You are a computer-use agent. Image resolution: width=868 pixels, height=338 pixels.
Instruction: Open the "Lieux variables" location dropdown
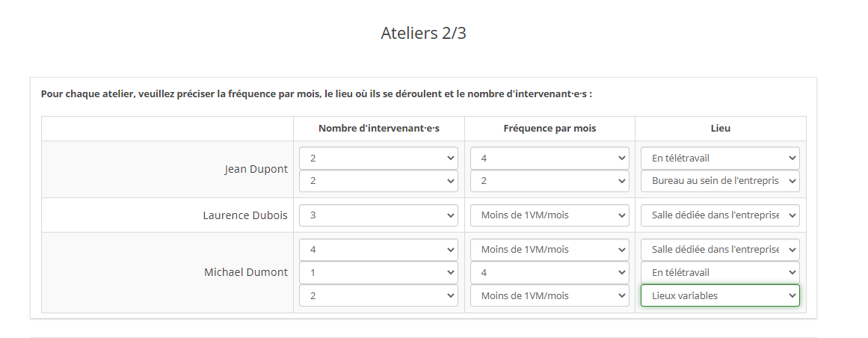pos(720,295)
